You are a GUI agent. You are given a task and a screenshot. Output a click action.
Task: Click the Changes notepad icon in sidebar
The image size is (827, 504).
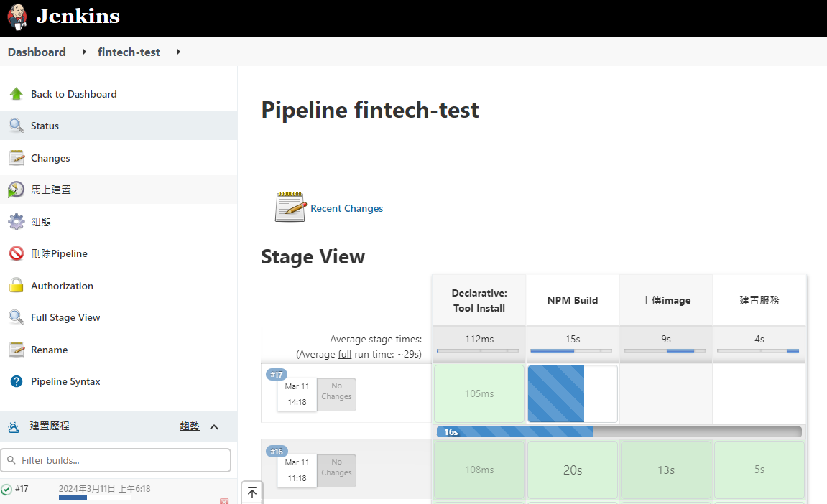click(x=17, y=158)
